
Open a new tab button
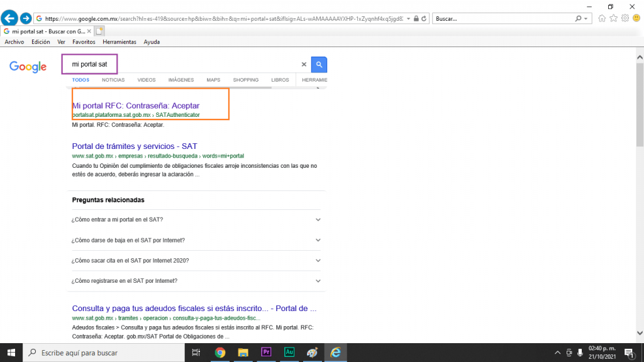(99, 31)
